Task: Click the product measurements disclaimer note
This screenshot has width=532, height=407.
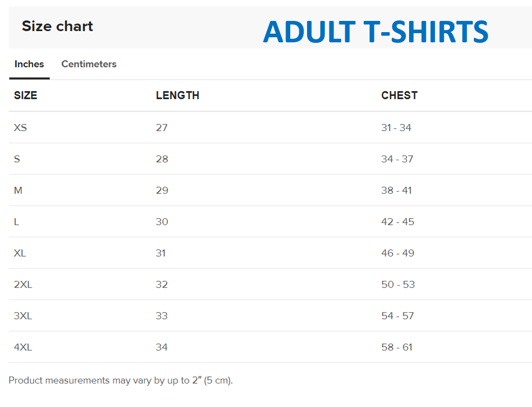Action: coord(121,380)
